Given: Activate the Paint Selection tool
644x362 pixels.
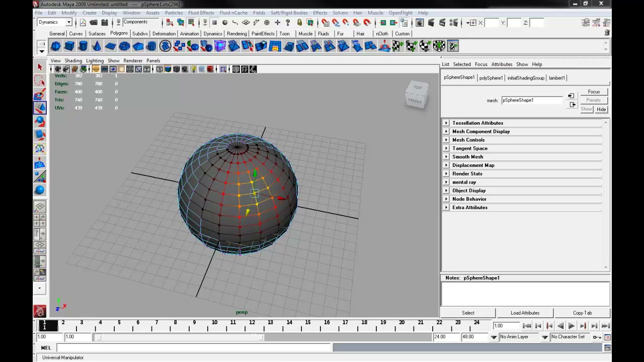Looking at the screenshot, I should point(40,94).
